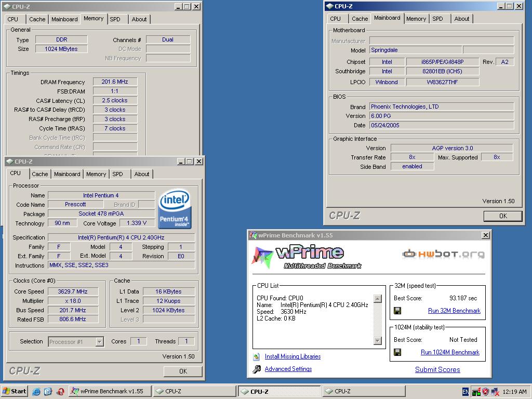Click the Specification Pentium 4 2.40GHz field
532x399 pixels.
click(122, 237)
